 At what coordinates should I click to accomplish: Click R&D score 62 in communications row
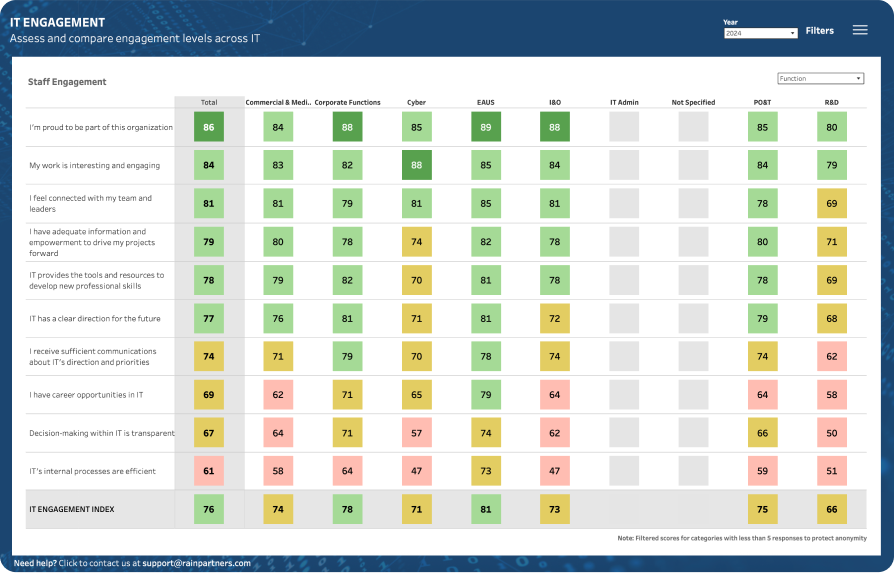click(831, 356)
